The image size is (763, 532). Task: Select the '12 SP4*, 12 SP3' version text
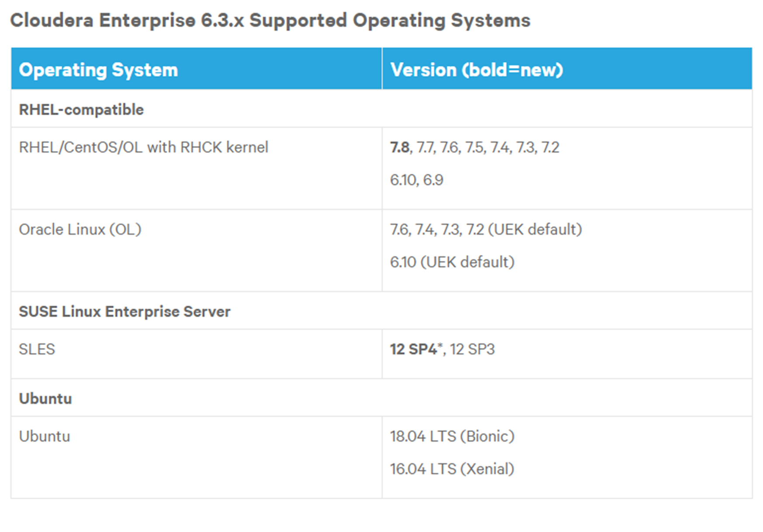click(442, 349)
